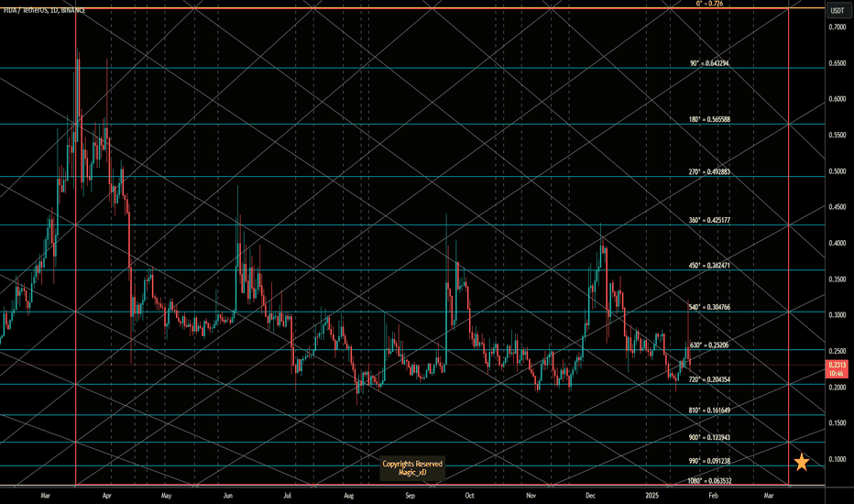Click the 0.4500 price scale value
854x504 pixels.
click(x=838, y=207)
